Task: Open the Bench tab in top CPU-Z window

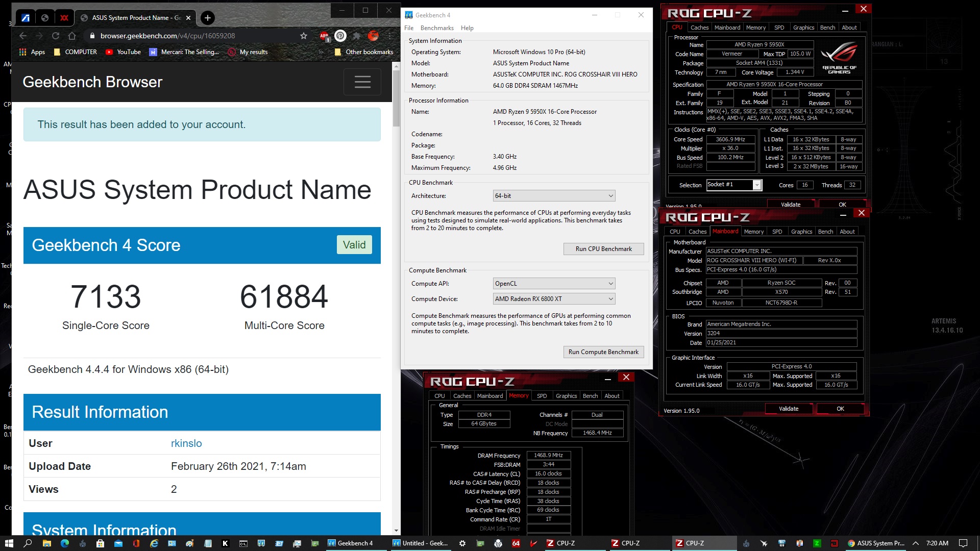Action: click(827, 28)
